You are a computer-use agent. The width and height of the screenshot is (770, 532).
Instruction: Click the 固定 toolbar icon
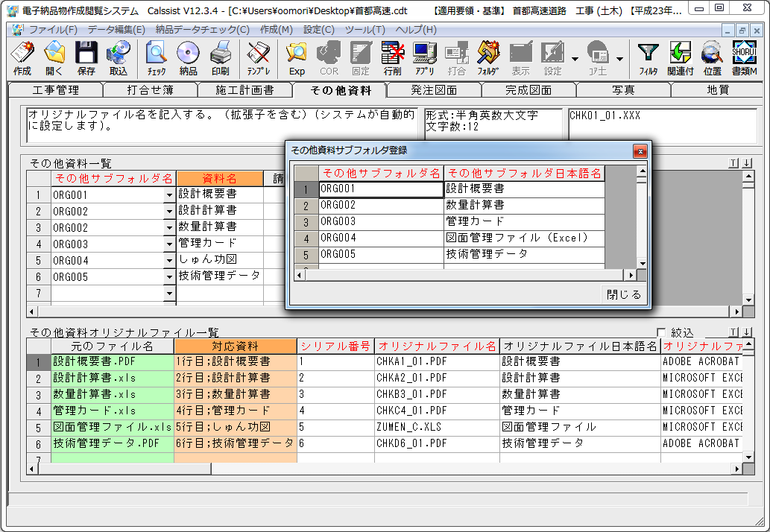361,58
